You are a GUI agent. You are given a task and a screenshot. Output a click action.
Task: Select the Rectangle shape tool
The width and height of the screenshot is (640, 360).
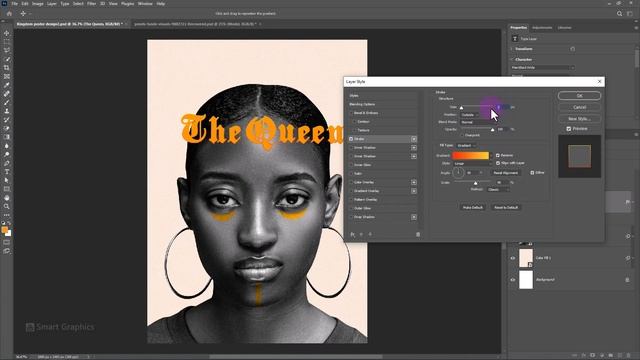click(7, 189)
